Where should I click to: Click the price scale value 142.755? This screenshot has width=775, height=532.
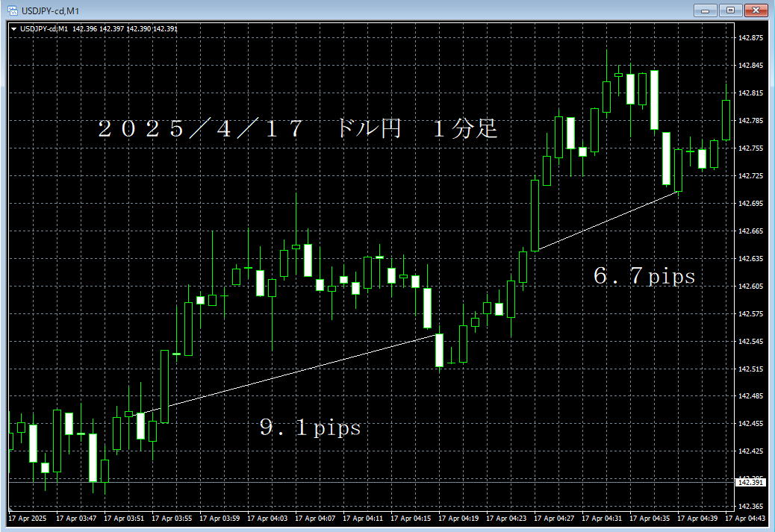tap(750, 148)
